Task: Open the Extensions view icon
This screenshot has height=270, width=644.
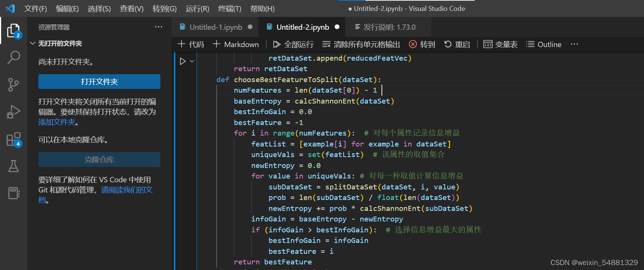Action: pos(14,139)
